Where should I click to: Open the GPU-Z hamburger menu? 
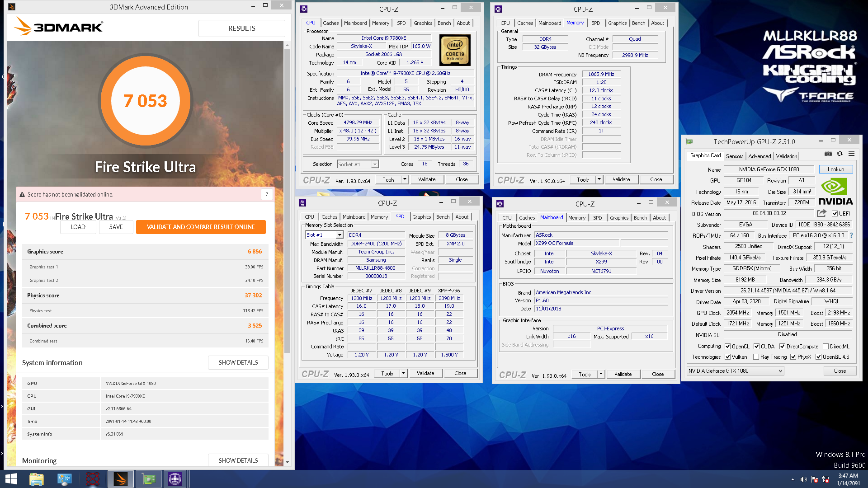pos(851,154)
